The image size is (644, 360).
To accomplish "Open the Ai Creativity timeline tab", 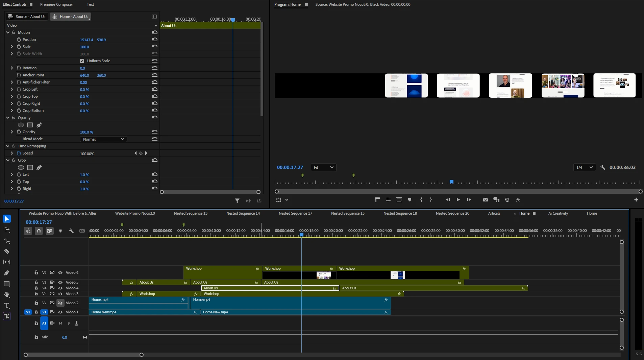I will point(558,213).
